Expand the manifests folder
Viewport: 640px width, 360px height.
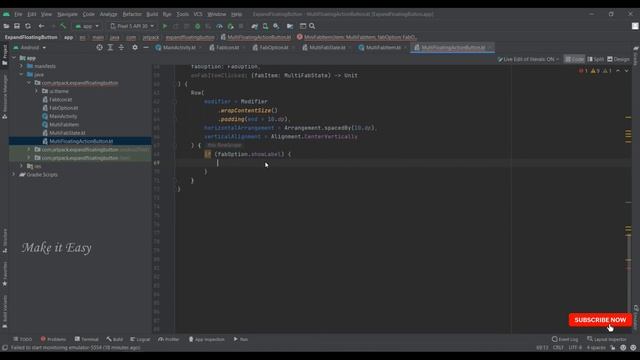(22, 66)
